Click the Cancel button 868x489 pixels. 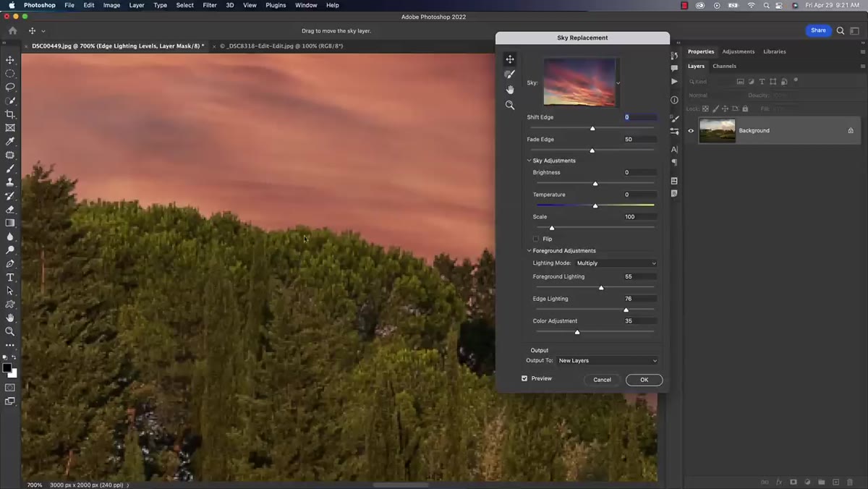[602, 380]
